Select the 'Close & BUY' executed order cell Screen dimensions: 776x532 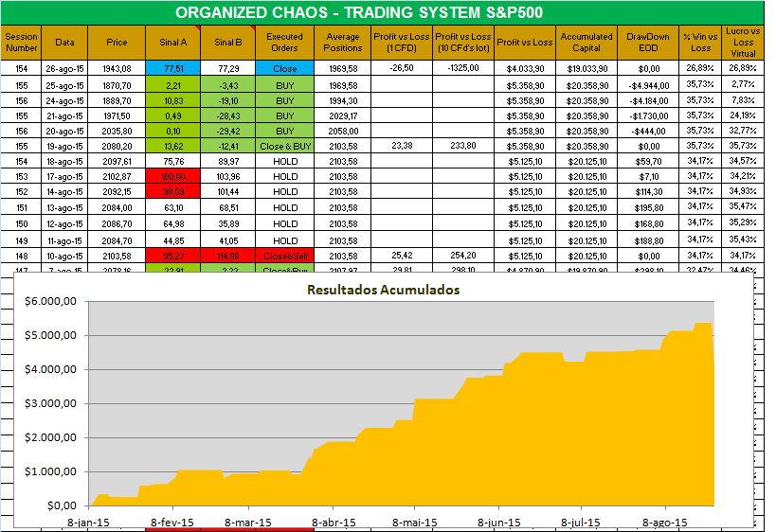tap(284, 146)
